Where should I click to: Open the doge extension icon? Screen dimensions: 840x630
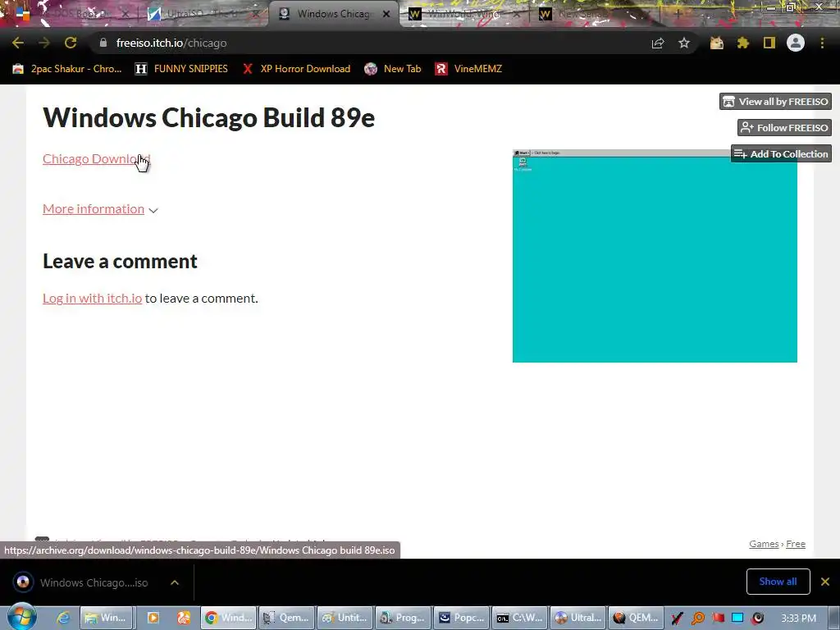tap(716, 43)
